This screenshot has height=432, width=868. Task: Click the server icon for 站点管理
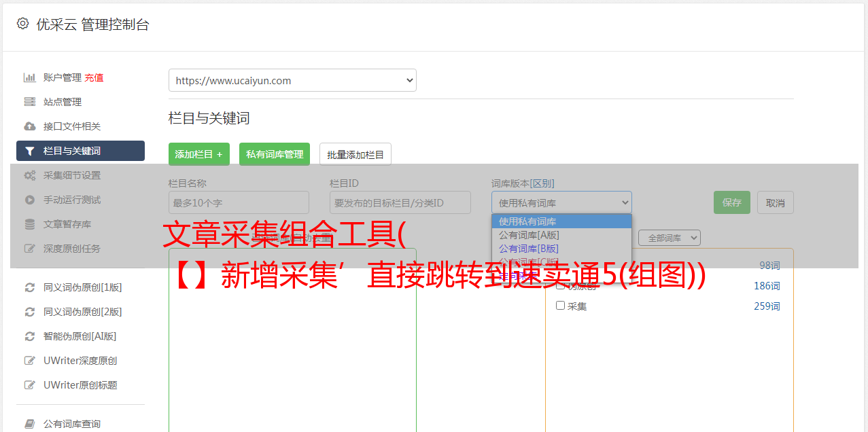click(30, 102)
